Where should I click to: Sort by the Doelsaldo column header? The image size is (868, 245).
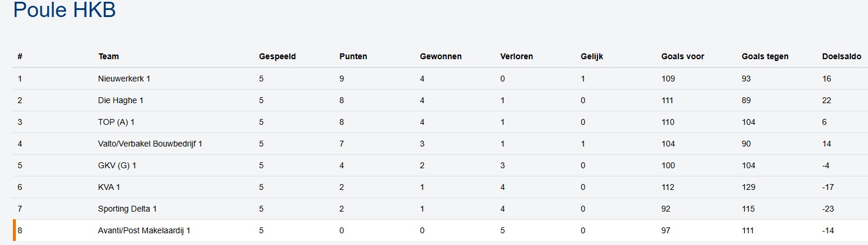click(x=842, y=57)
